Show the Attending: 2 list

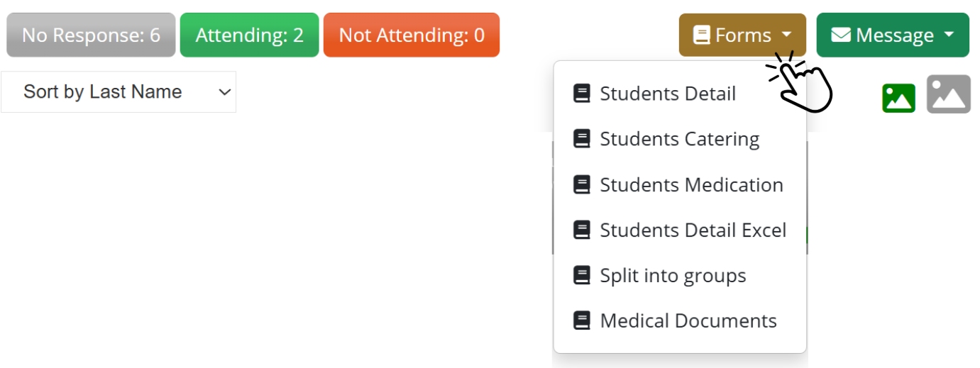(249, 35)
